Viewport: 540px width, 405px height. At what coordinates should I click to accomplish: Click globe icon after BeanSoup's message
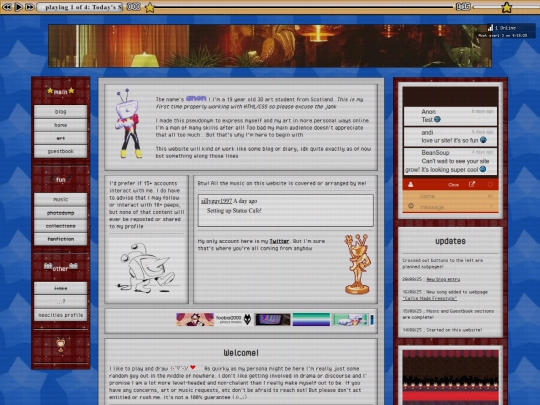pyautogui.click(x=483, y=169)
